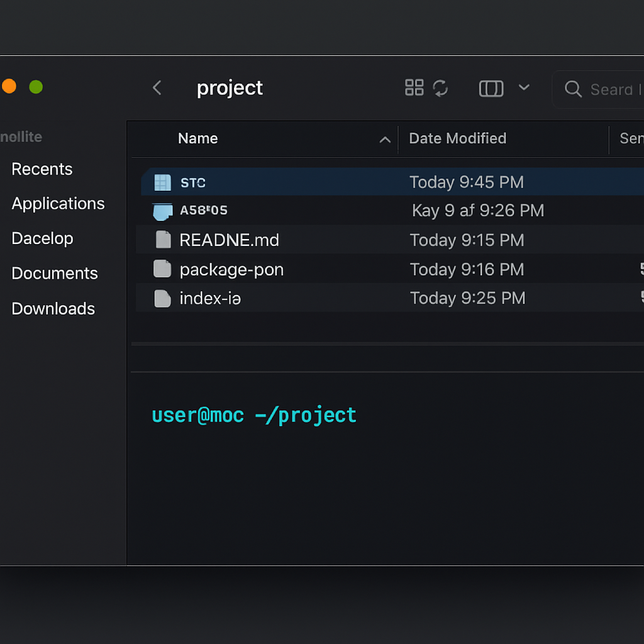Viewport: 644px width, 644px height.
Task: Click the project window title
Action: (230, 88)
